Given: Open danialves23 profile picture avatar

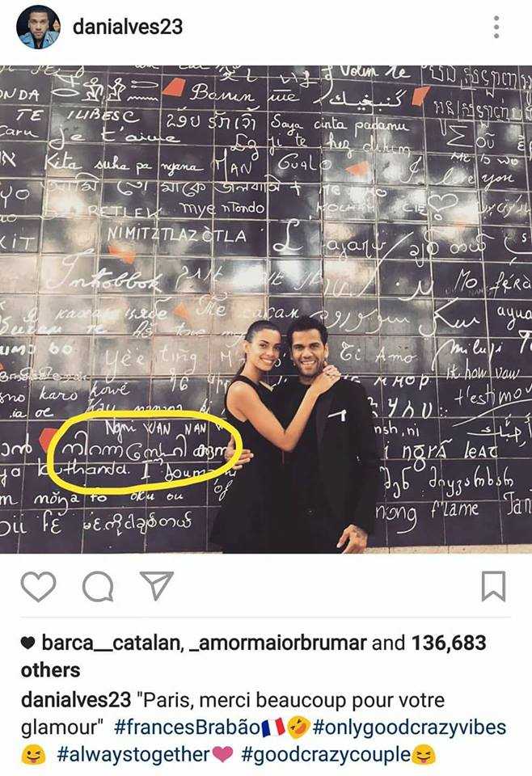Looking at the screenshot, I should (38, 27).
